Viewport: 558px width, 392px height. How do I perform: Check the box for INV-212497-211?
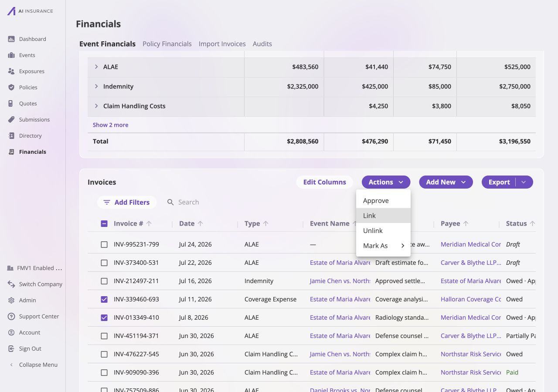104,281
